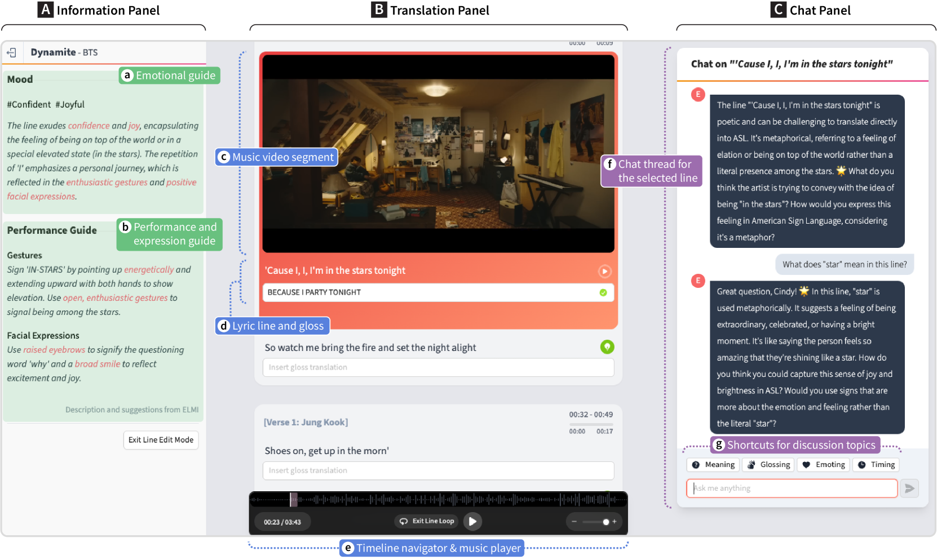Click the "Dynamite - BTS" song title

[x=64, y=52]
